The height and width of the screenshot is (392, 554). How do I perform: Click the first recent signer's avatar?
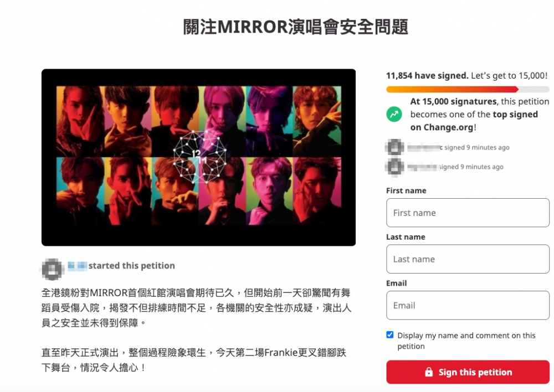click(x=394, y=147)
